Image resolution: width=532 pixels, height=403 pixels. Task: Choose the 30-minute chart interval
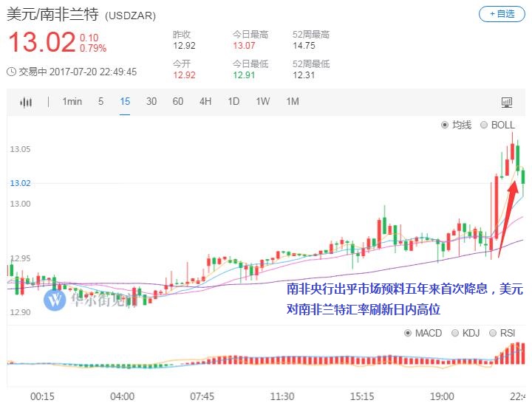151,102
